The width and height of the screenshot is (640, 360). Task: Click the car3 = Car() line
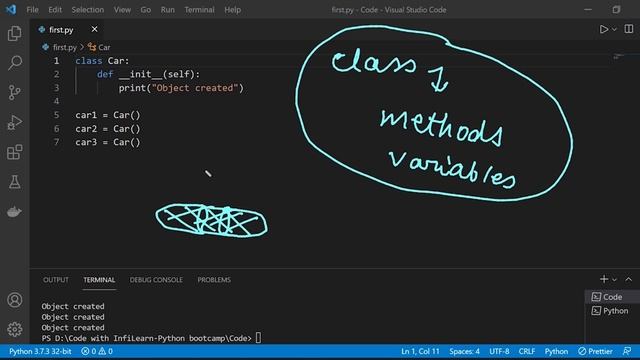(107, 142)
